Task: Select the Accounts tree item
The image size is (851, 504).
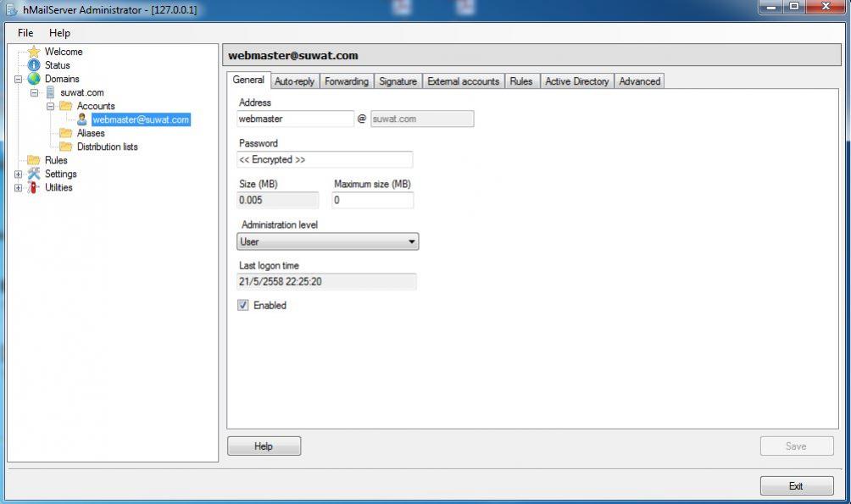Action: pos(96,106)
